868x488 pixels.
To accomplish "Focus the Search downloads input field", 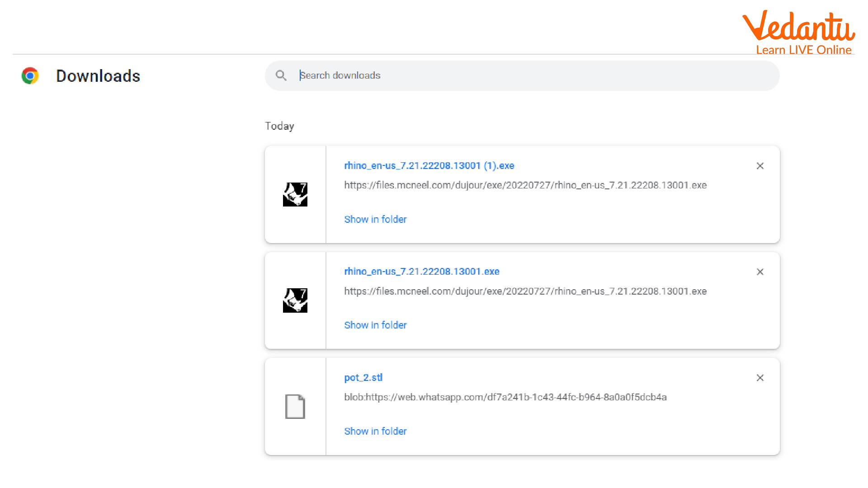I will (533, 75).
